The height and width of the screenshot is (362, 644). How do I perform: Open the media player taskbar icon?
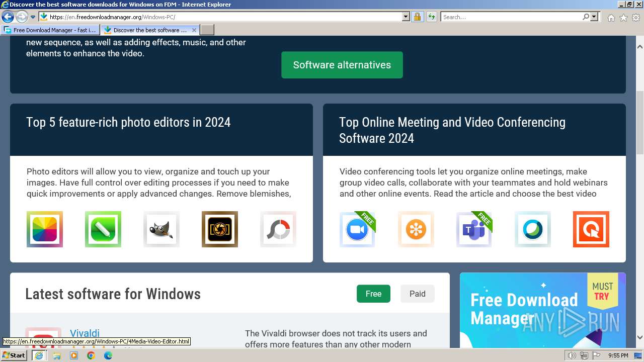click(74, 355)
